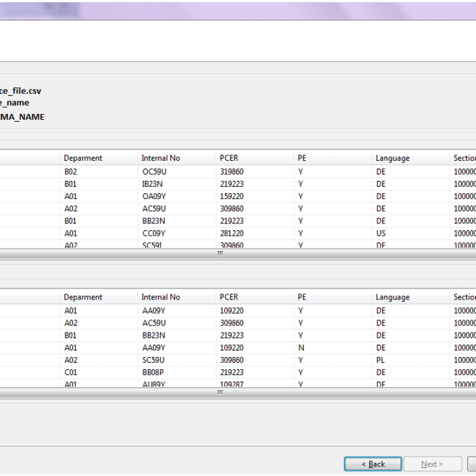The width and height of the screenshot is (476, 476).
Task: Click the Back button
Action: pyautogui.click(x=373, y=464)
